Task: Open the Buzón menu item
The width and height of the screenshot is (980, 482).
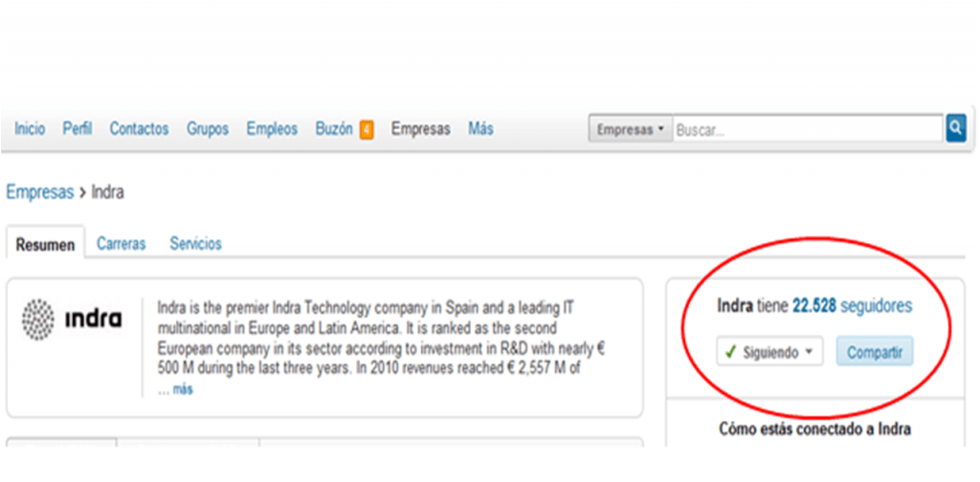Action: click(334, 129)
